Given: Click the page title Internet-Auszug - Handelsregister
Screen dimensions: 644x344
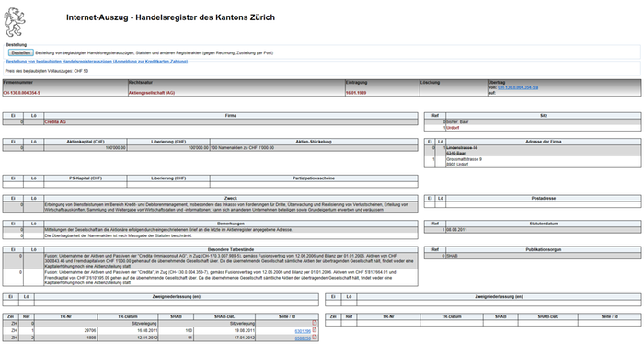Looking at the screenshot, I should click(170, 17).
